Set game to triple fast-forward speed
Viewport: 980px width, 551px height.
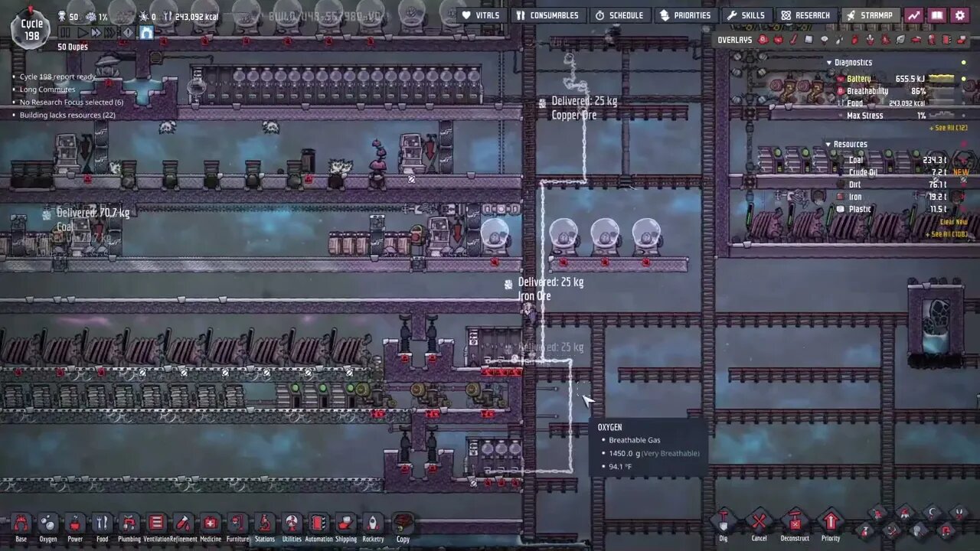110,33
